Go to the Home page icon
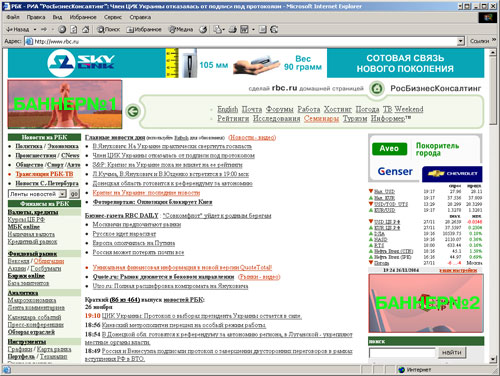500x376 pixels. coord(86,30)
